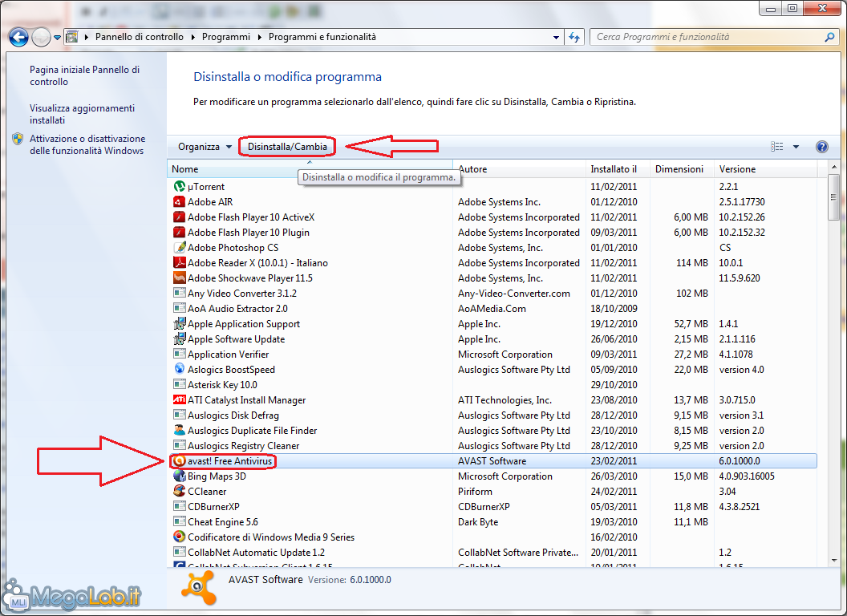This screenshot has height=616, width=847.
Task: Select the Adobe Shockwave Player 11.5 icon
Action: coord(180,278)
